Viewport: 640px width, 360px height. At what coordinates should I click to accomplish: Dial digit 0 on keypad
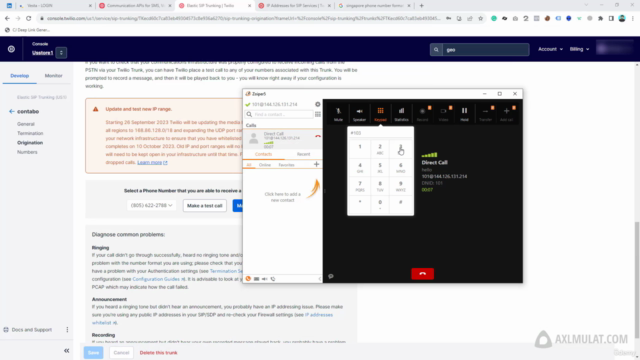point(380,204)
